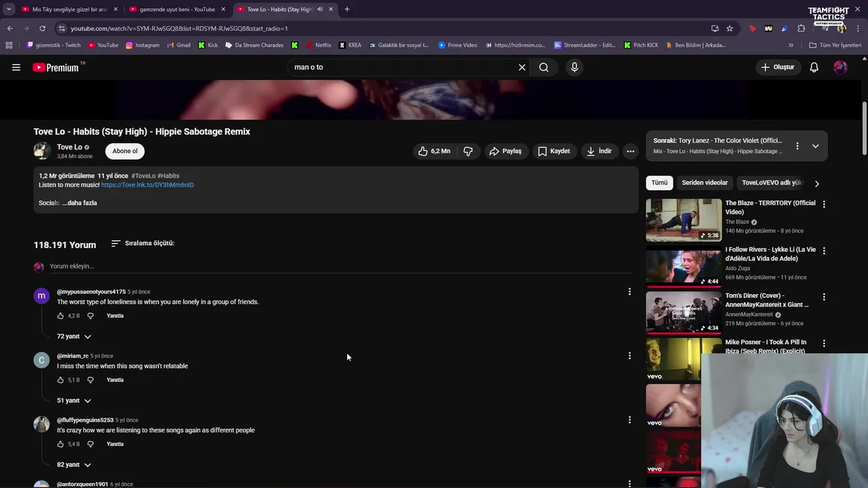
Task: Select ToveLoVEVO adlı filter chip
Action: (772, 183)
